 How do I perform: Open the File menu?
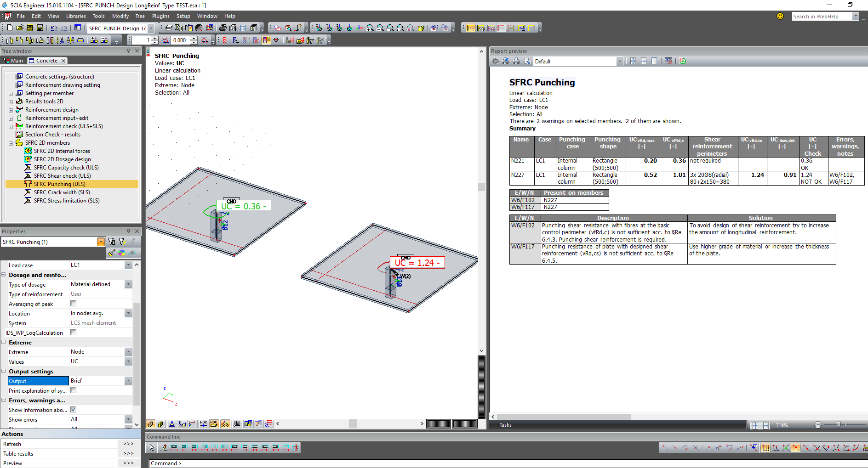tap(21, 16)
